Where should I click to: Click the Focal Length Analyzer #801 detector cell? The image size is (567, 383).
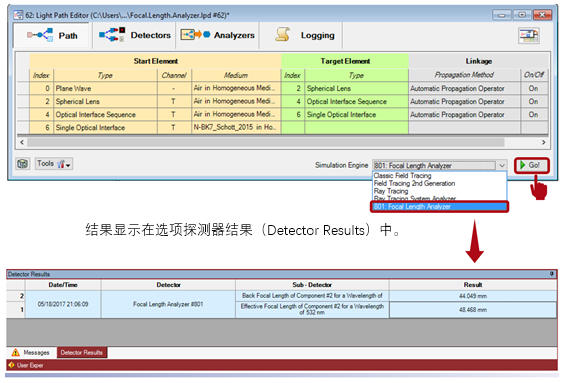point(168,304)
